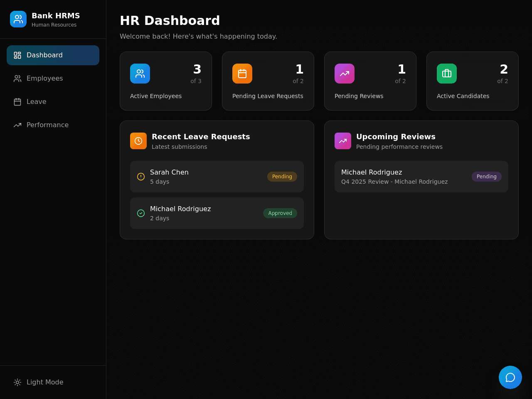The height and width of the screenshot is (399, 532).
Task: Open the Active Employees stat card
Action: coord(166,81)
